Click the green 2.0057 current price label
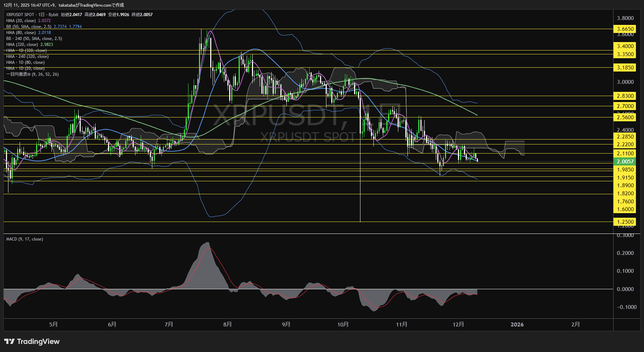The height and width of the screenshot is (352, 644). click(x=626, y=162)
